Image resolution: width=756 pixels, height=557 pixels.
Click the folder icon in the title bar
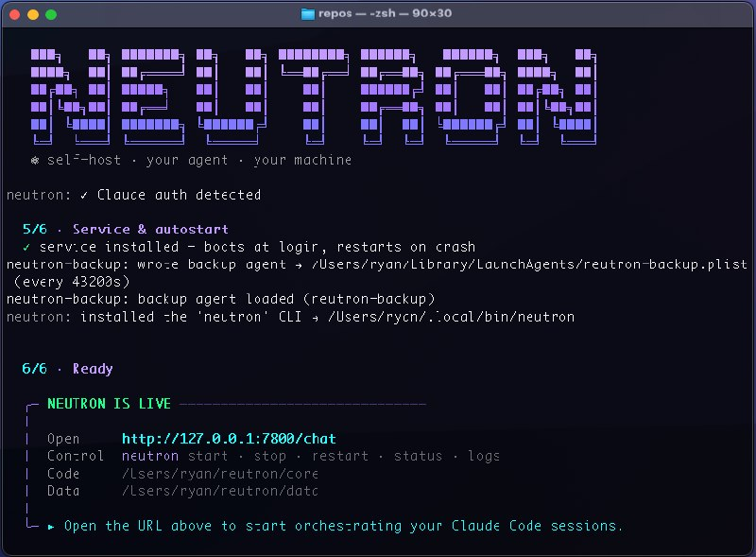(x=308, y=14)
